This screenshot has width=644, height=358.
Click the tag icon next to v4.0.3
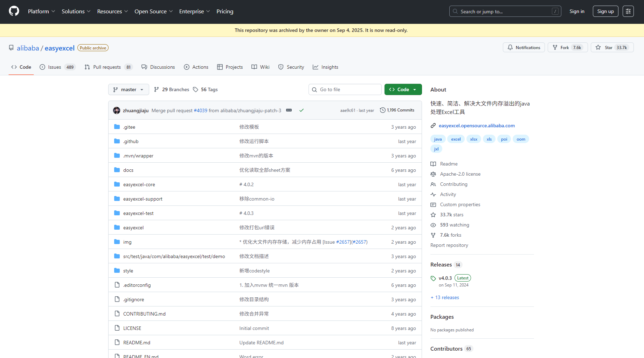(x=433, y=278)
